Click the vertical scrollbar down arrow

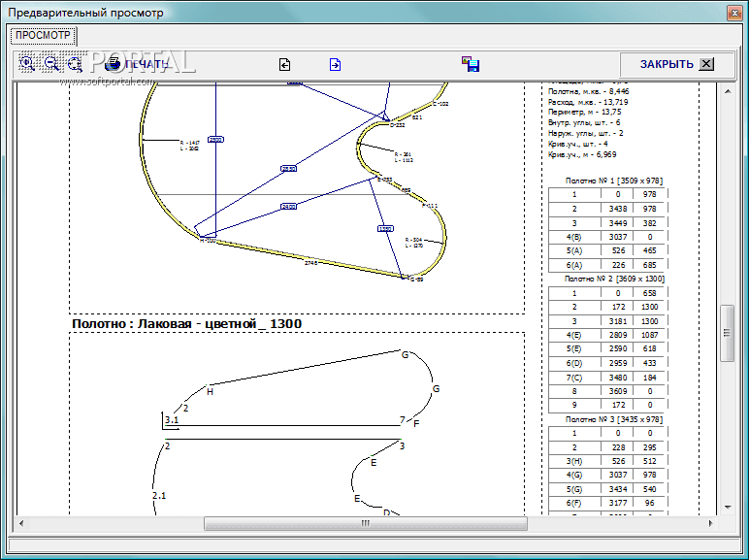727,507
